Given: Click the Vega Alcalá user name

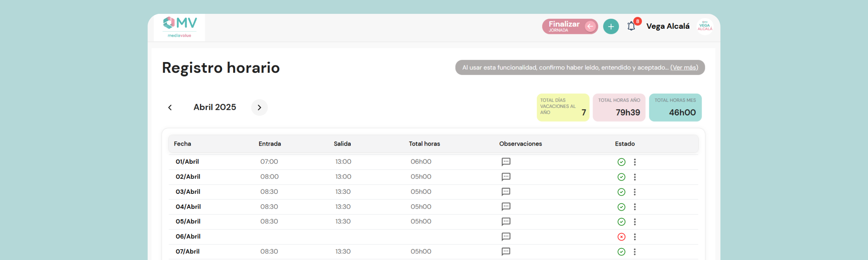Looking at the screenshot, I should (x=668, y=26).
